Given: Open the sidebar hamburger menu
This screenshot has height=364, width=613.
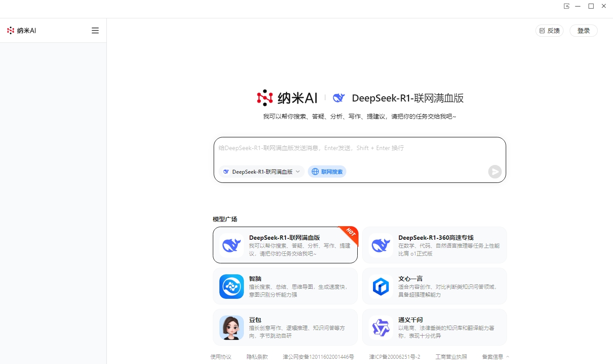Looking at the screenshot, I should click(95, 30).
